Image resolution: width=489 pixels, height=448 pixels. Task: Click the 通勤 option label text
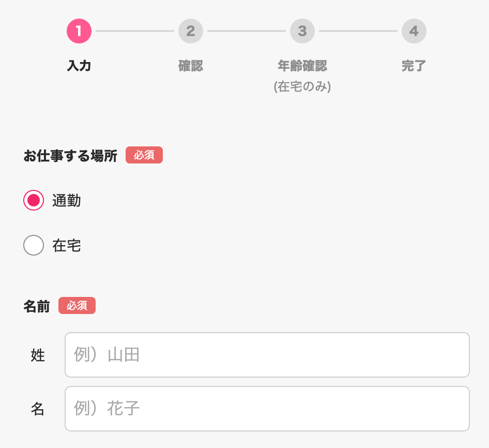pyautogui.click(x=67, y=201)
